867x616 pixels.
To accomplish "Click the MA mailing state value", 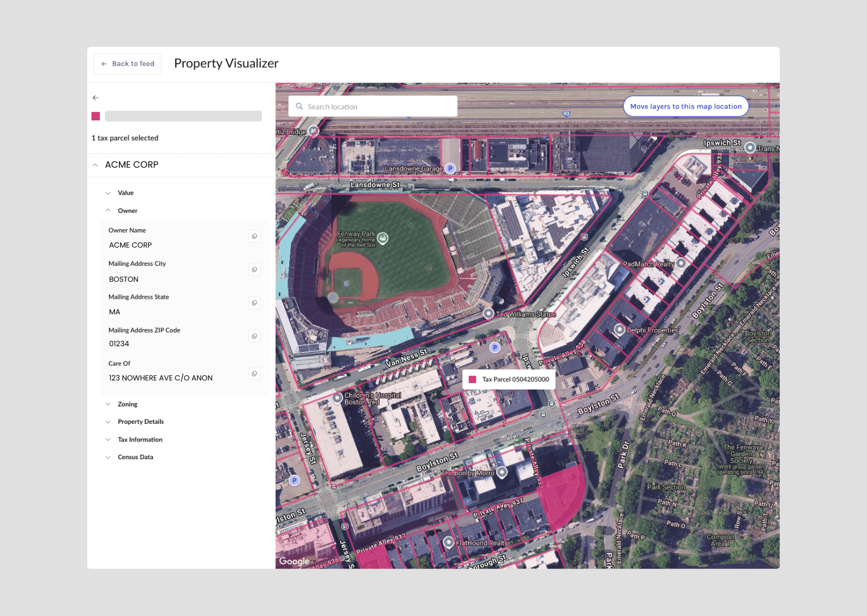I will [x=115, y=312].
